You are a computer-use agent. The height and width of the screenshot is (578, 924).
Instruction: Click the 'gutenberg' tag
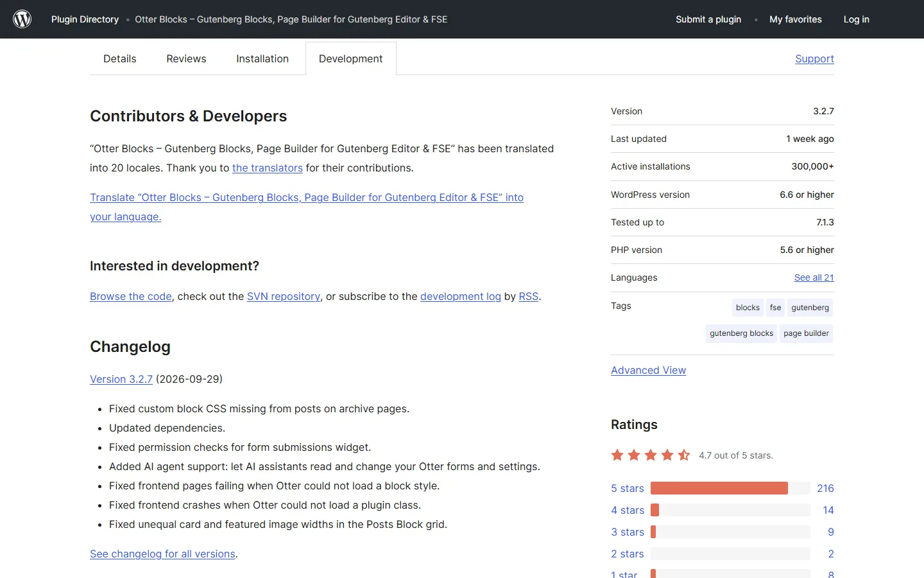810,308
